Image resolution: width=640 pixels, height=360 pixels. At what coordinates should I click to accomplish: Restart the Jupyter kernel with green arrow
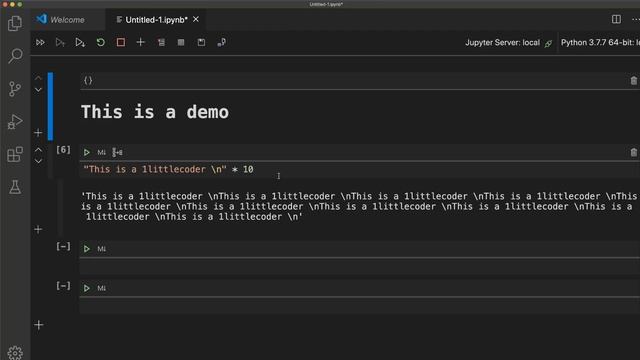click(100, 42)
